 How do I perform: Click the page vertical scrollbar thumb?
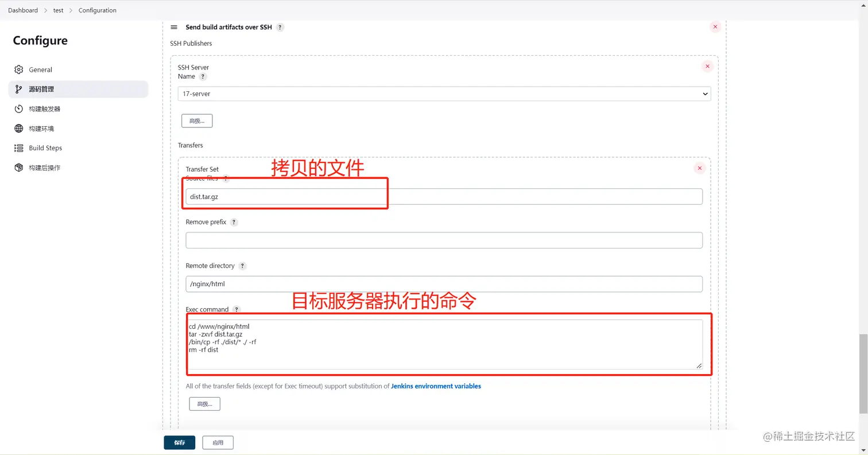863,373
